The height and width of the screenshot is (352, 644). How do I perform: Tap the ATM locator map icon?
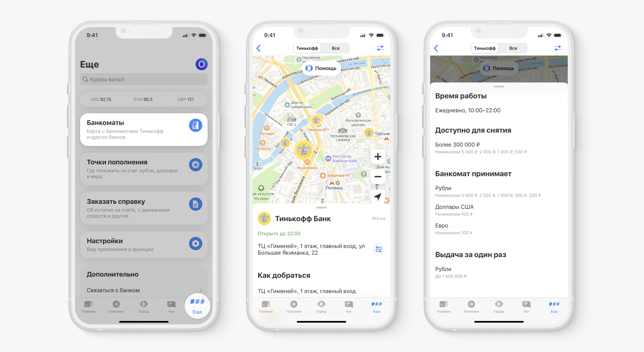point(196,126)
